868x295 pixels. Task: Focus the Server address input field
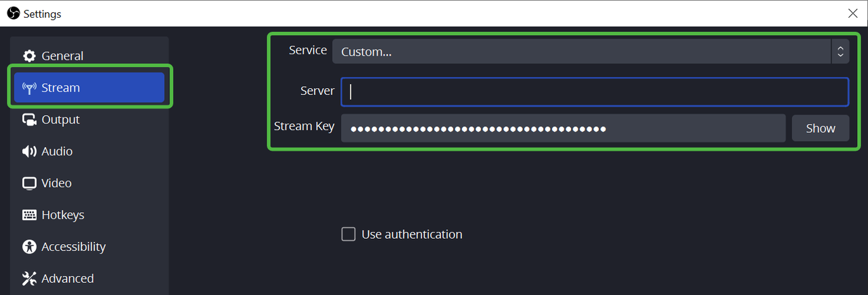(x=595, y=92)
